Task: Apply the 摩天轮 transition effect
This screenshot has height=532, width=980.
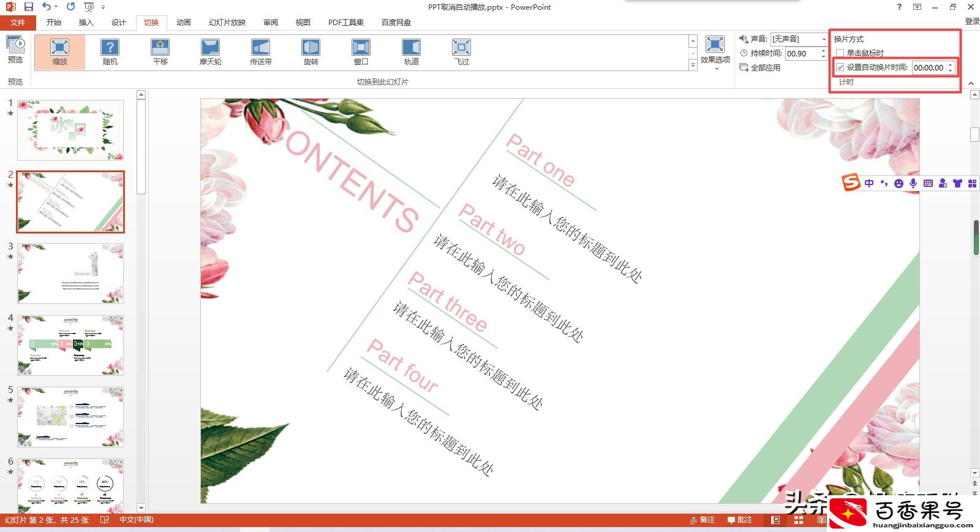Action: pyautogui.click(x=211, y=51)
